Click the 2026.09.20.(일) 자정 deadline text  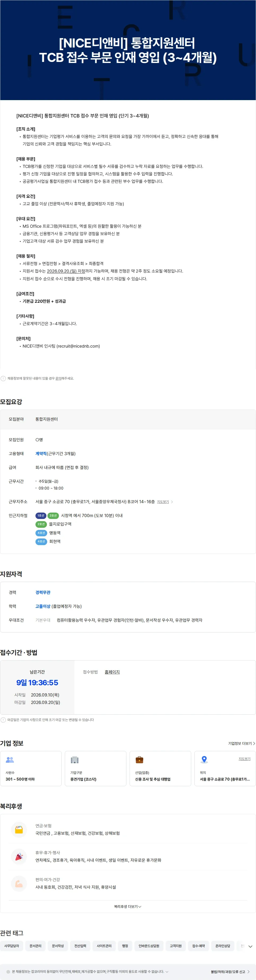pos(66,271)
